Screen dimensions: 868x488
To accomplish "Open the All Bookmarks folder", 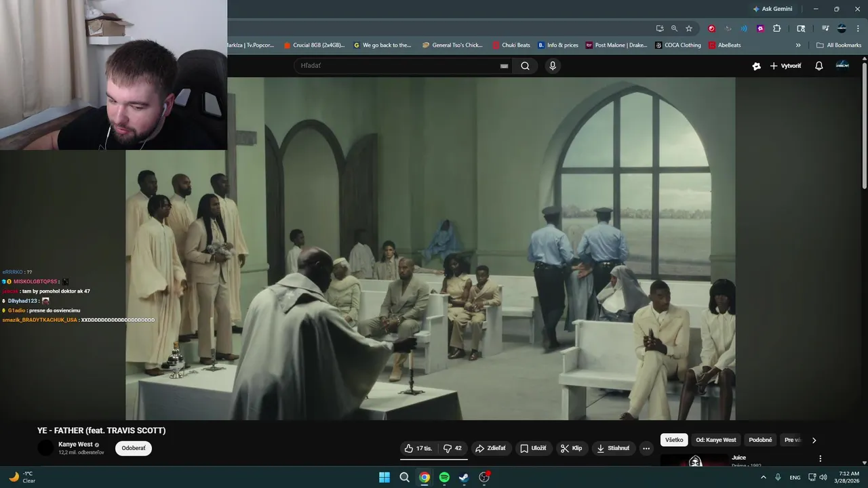I will point(839,45).
